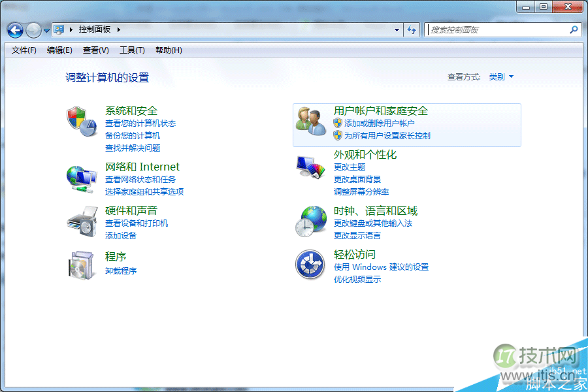
Task: Open the 文件(F) menu
Action: pyautogui.click(x=24, y=50)
